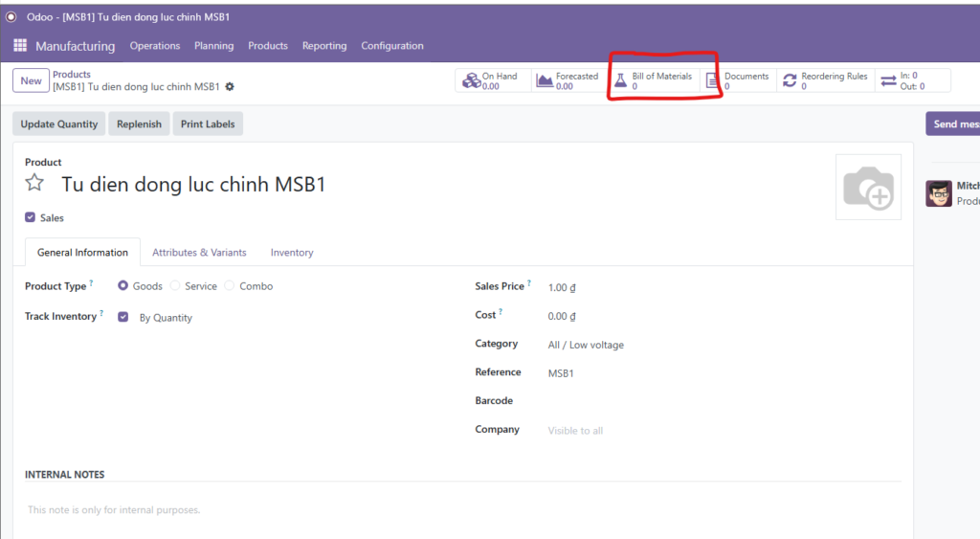Open the apps grid menu icon
The height and width of the screenshot is (539, 980).
point(19,46)
